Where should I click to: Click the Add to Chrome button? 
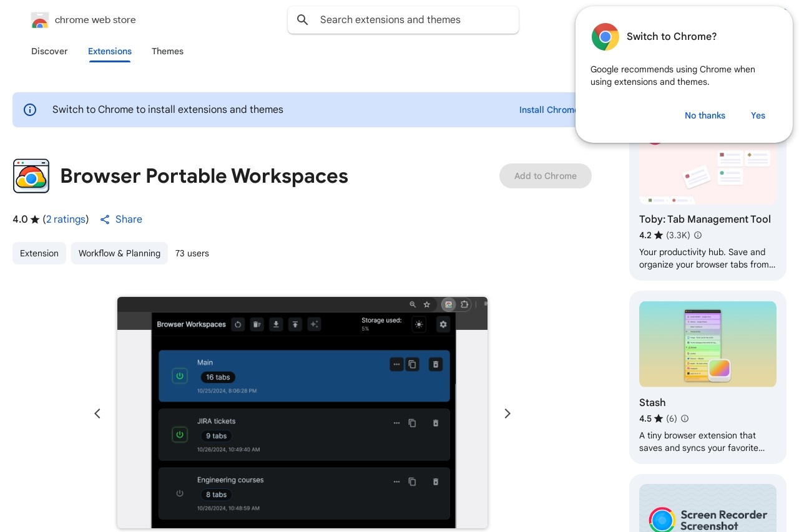(546, 176)
